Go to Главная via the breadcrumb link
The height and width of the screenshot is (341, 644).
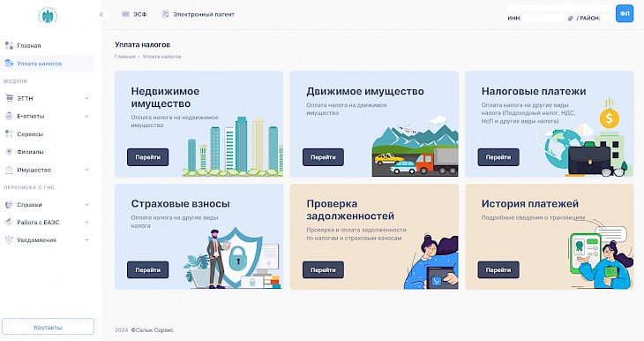click(125, 57)
